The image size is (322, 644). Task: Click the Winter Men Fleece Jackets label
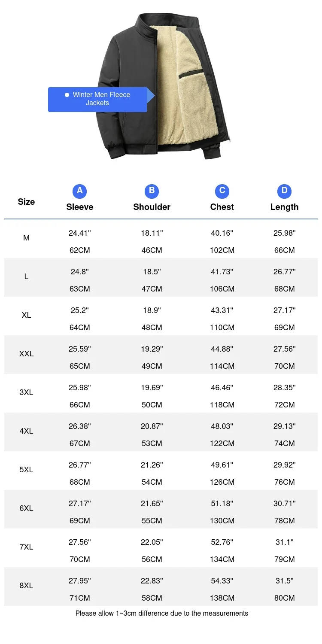coord(101,99)
